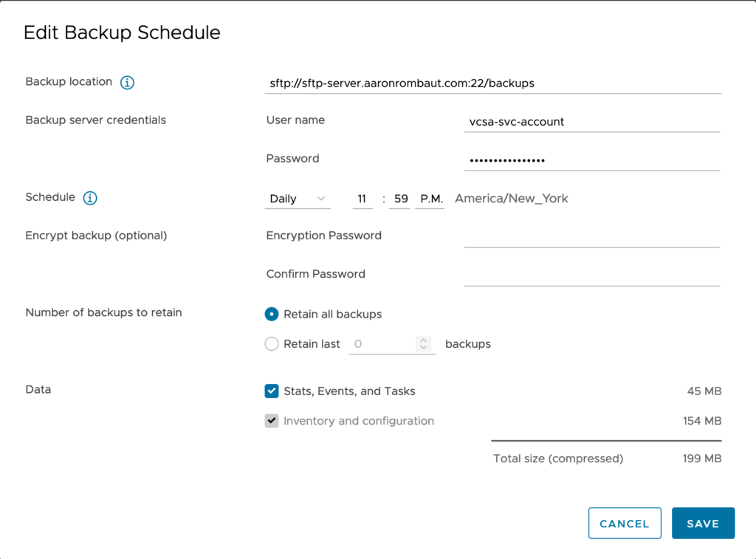Click the schedule hour field
The width and height of the screenshot is (756, 559).
pyautogui.click(x=362, y=199)
